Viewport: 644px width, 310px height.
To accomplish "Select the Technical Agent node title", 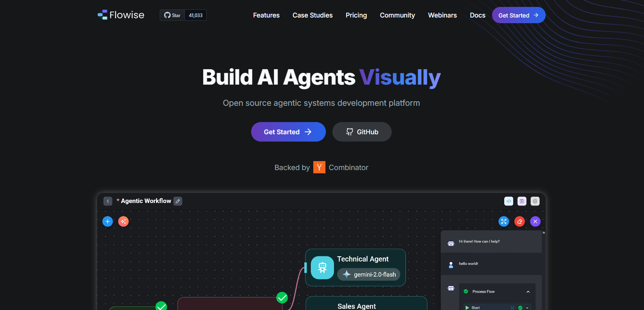I will 363,259.
